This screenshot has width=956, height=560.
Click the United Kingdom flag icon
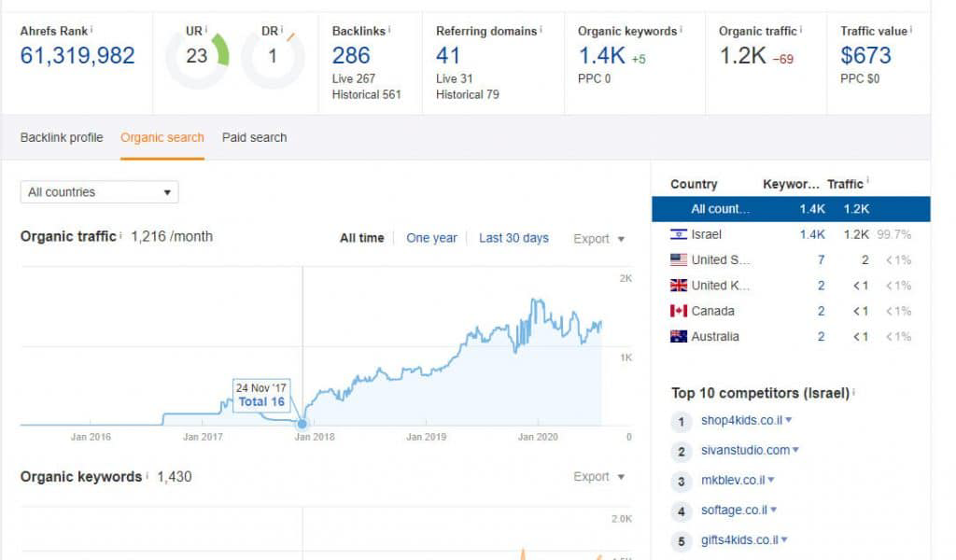click(x=678, y=286)
